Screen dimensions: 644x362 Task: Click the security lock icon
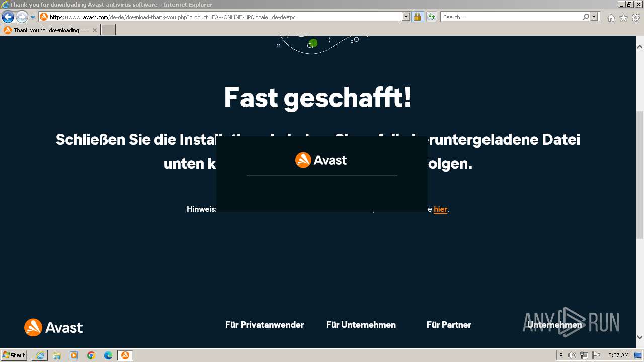click(x=417, y=17)
